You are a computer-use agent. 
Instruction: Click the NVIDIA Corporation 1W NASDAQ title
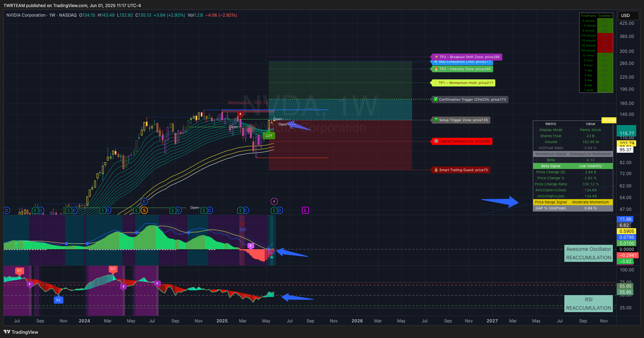coord(41,15)
